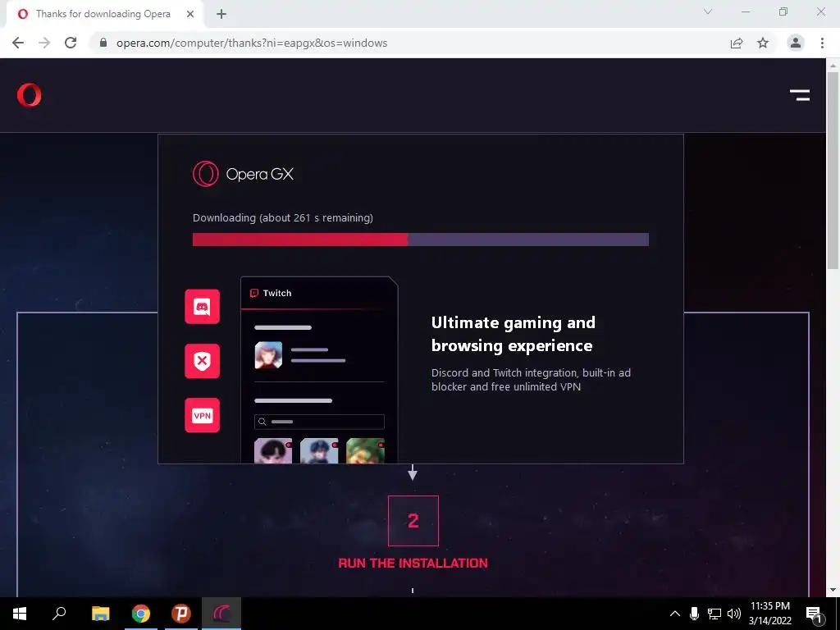Switch to Chrome on the taskbar
The width and height of the screenshot is (840, 630).
click(x=141, y=614)
